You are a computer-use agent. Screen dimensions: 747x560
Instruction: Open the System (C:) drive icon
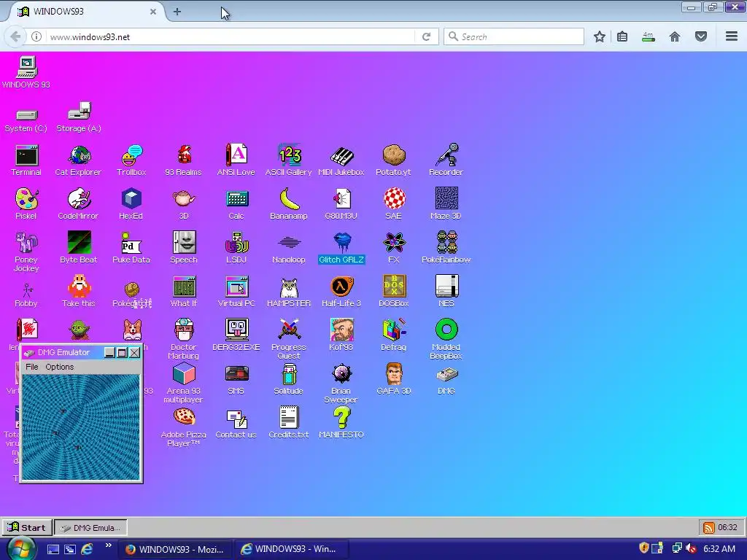[x=26, y=121]
